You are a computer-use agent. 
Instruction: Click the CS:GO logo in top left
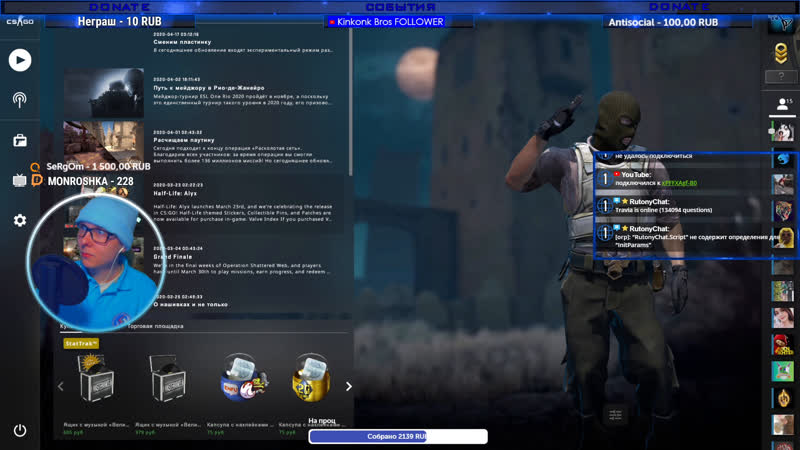pyautogui.click(x=20, y=22)
